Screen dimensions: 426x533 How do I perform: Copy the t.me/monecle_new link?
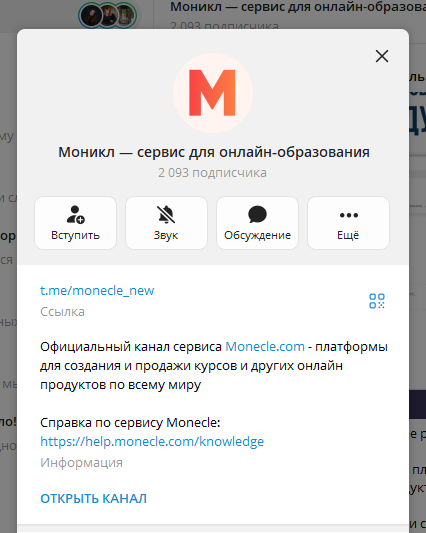[97, 291]
